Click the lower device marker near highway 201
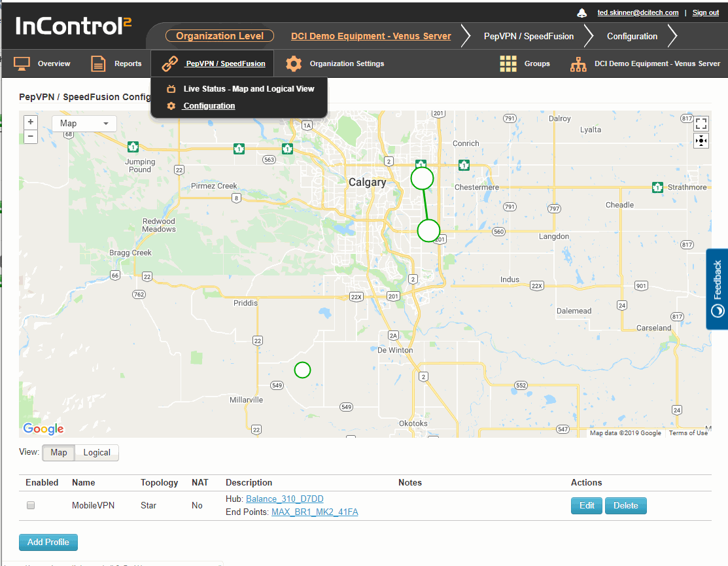Screen dimensions: 728x566 coord(428,231)
